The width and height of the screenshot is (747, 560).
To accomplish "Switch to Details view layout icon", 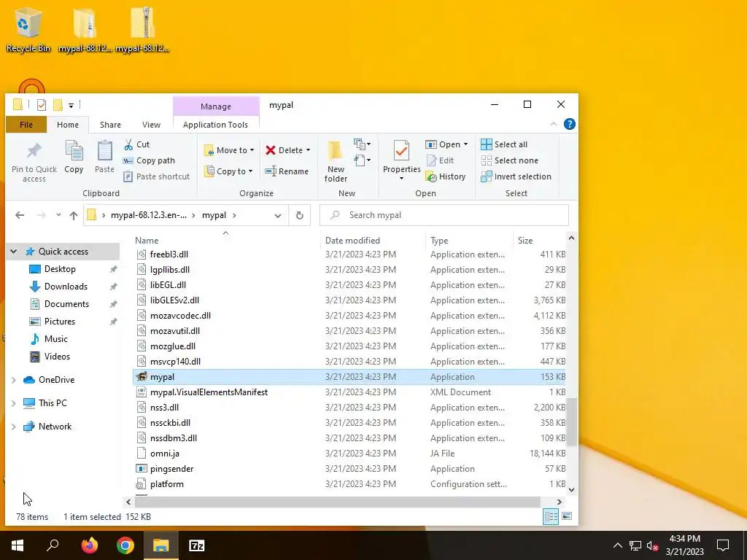I will click(551, 517).
